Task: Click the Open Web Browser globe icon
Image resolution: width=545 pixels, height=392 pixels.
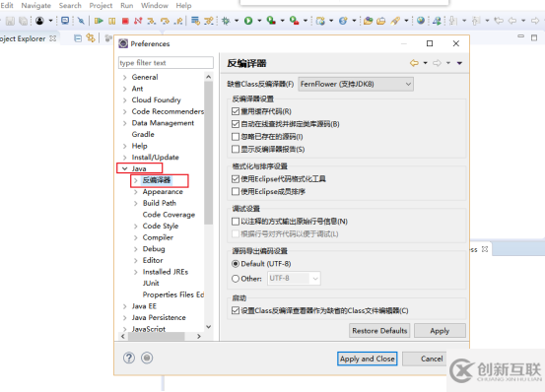Action: tap(421, 21)
